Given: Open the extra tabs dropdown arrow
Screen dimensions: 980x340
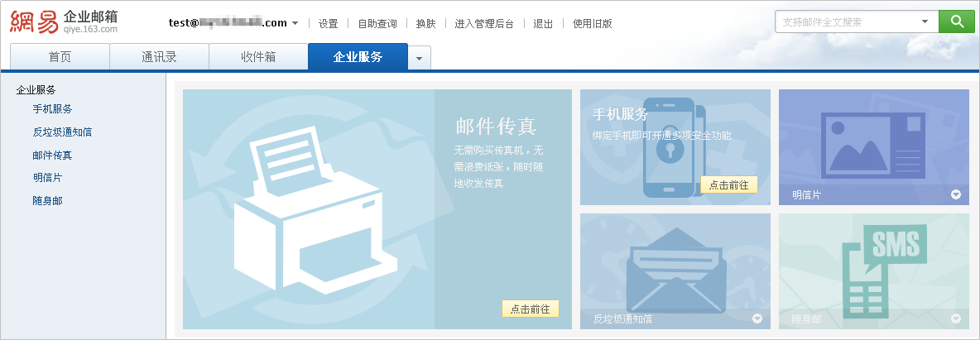Looking at the screenshot, I should pyautogui.click(x=420, y=58).
